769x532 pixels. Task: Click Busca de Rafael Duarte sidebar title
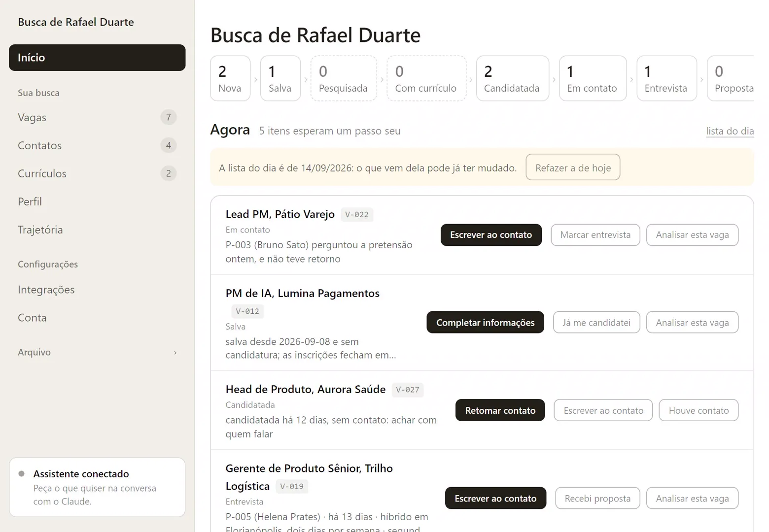coord(76,22)
